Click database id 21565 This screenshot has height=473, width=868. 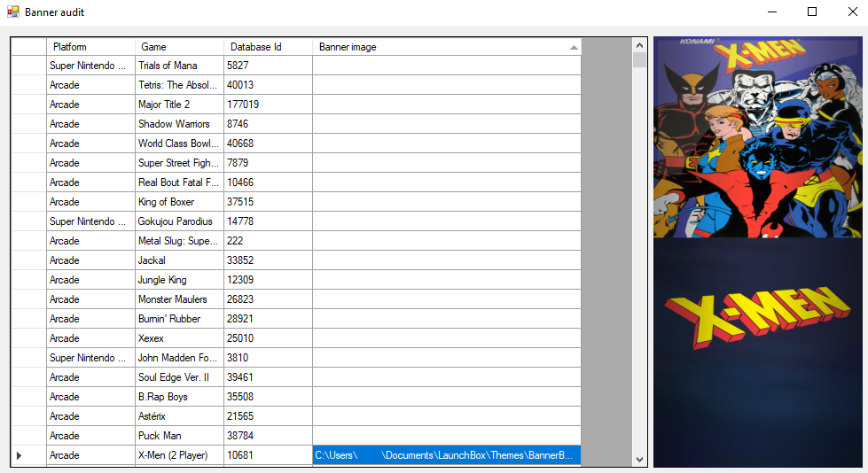point(268,416)
